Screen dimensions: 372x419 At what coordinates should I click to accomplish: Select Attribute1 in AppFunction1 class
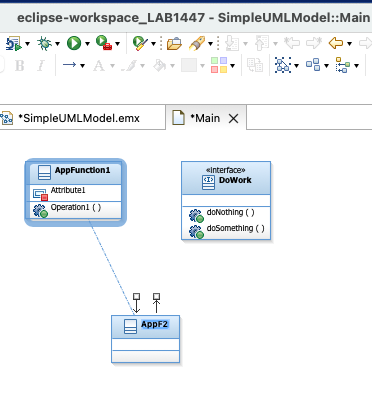[68, 190]
